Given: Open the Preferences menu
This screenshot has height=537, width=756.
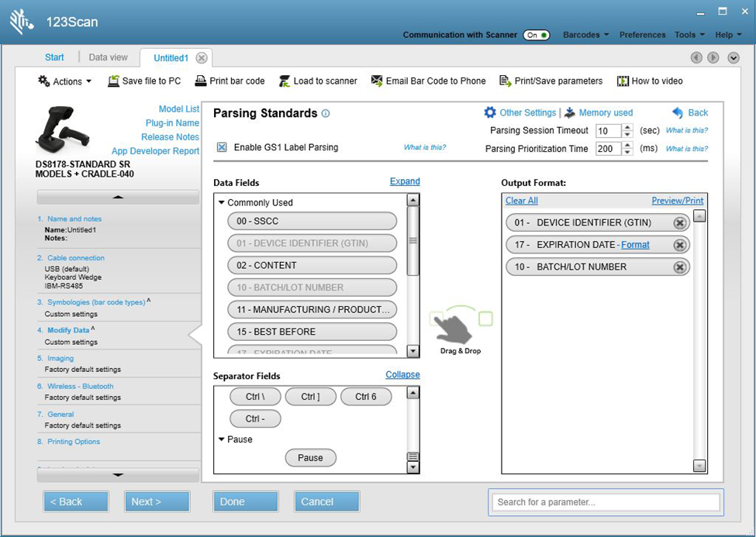Looking at the screenshot, I should click(642, 35).
